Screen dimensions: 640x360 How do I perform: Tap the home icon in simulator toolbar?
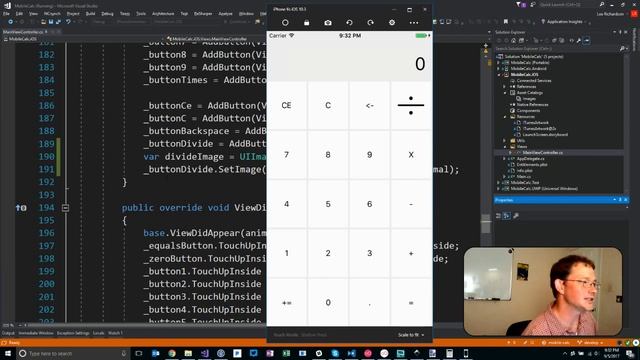click(285, 23)
